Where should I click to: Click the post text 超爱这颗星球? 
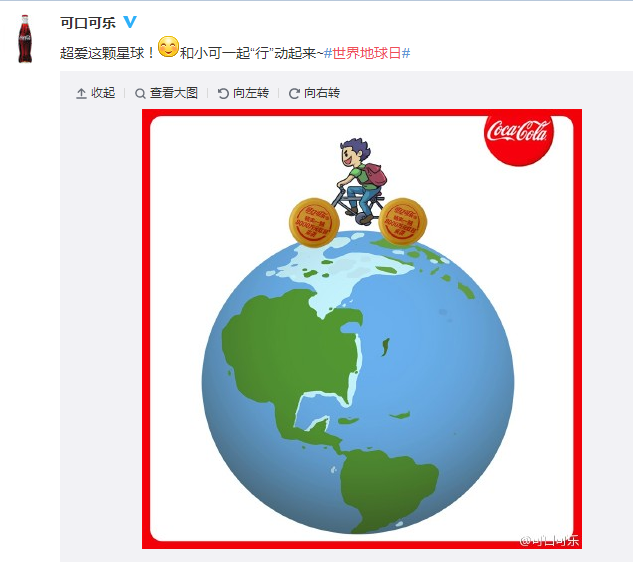coord(102,53)
